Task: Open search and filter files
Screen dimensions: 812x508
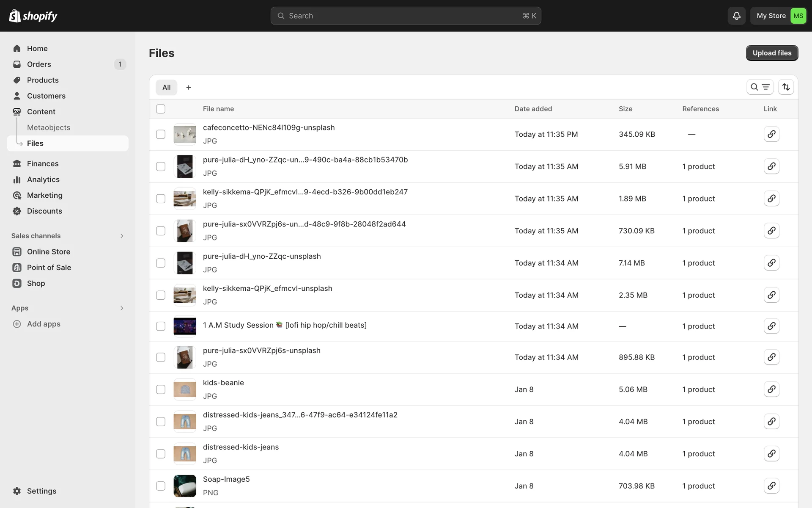Action: coord(760,87)
